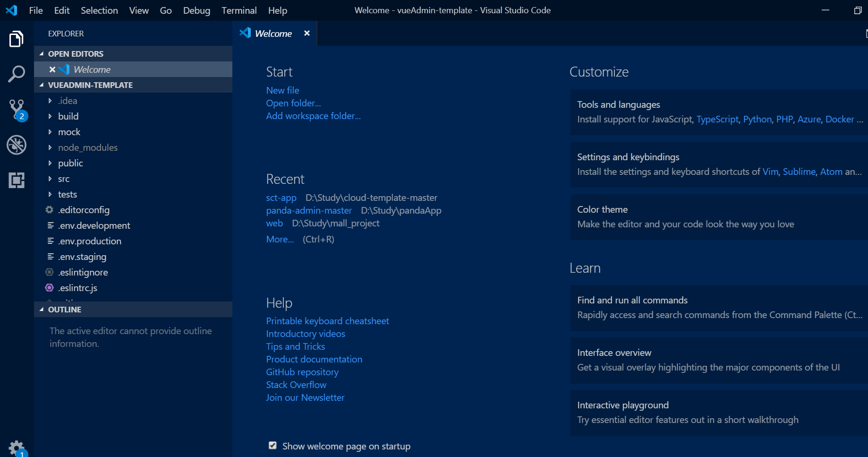868x457 pixels.
Task: Select the .env.staging file icon
Action: (x=51, y=257)
